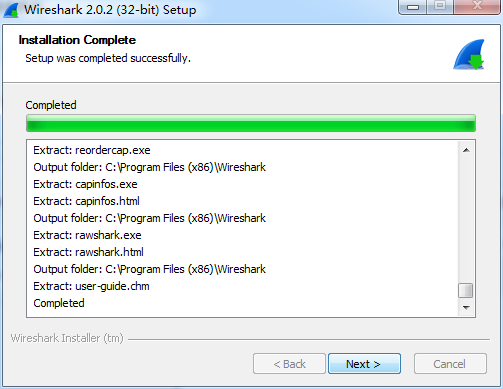
Task: Click the Wireshark fin icon in title bar
Action: pos(11,9)
